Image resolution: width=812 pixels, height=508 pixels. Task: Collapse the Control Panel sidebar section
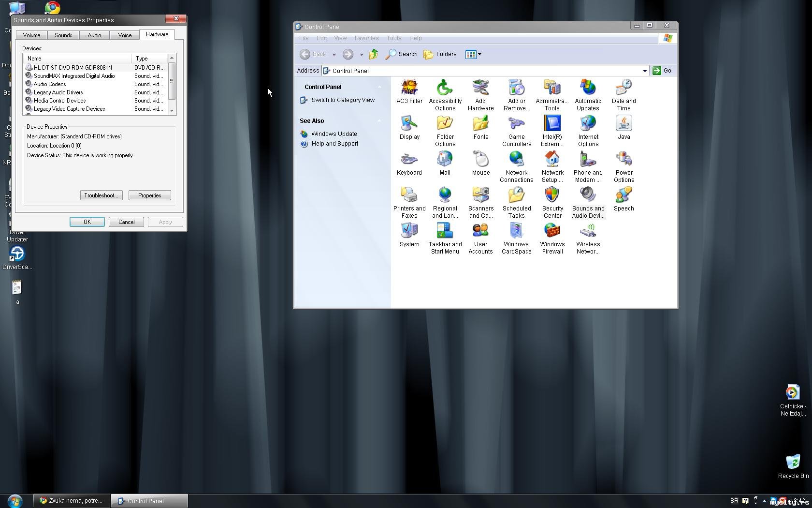pos(379,87)
